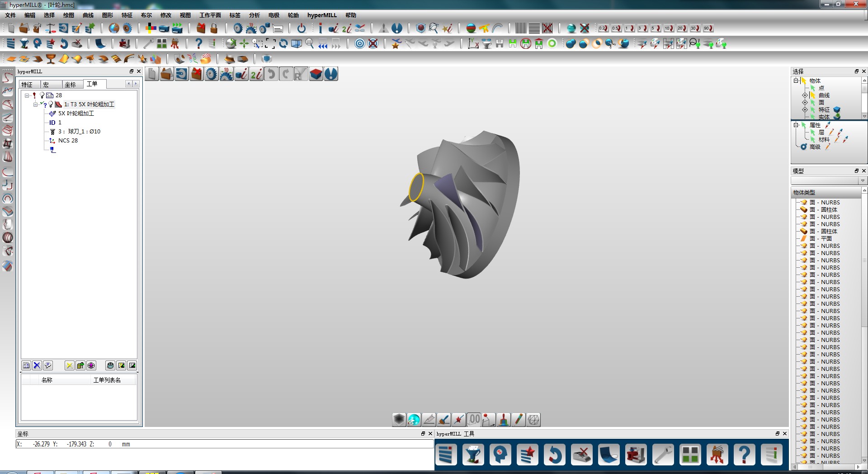Click the vertical hatch lines icon
Screen dimensions: 868x474
coord(521,28)
